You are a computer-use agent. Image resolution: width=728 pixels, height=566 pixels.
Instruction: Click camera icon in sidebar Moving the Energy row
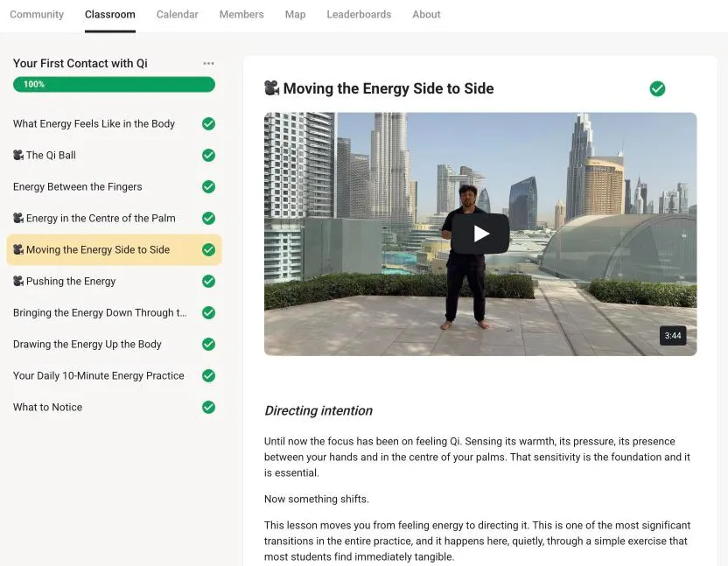pyautogui.click(x=18, y=250)
